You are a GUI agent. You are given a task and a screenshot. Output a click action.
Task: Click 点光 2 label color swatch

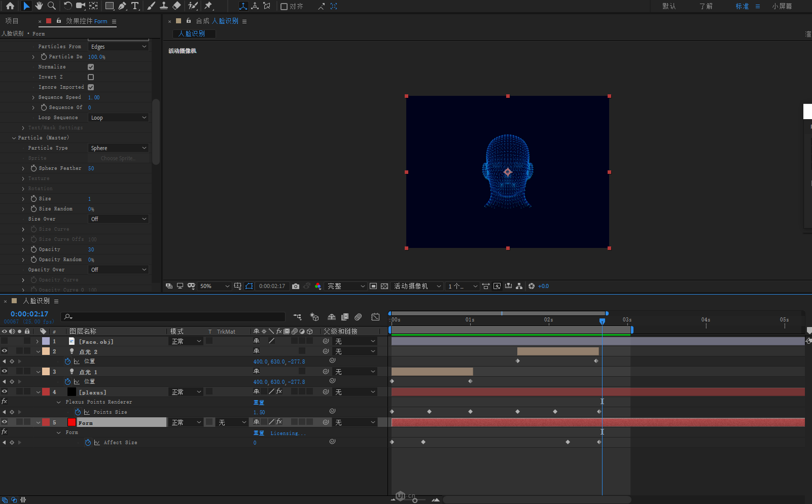click(x=46, y=351)
